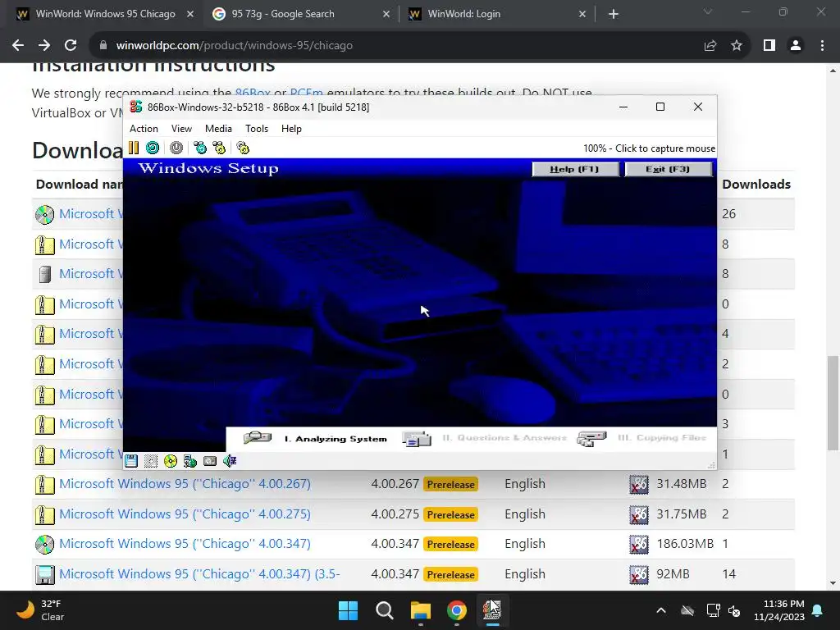Open the Chrome profile icon
This screenshot has height=630, width=840.
click(x=796, y=46)
